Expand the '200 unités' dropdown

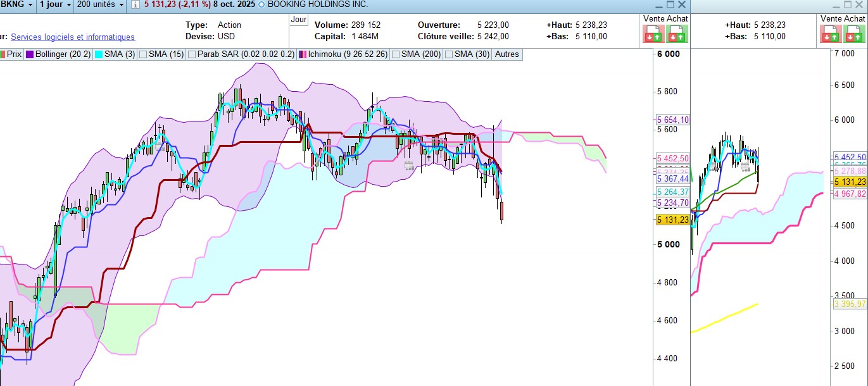pos(100,4)
